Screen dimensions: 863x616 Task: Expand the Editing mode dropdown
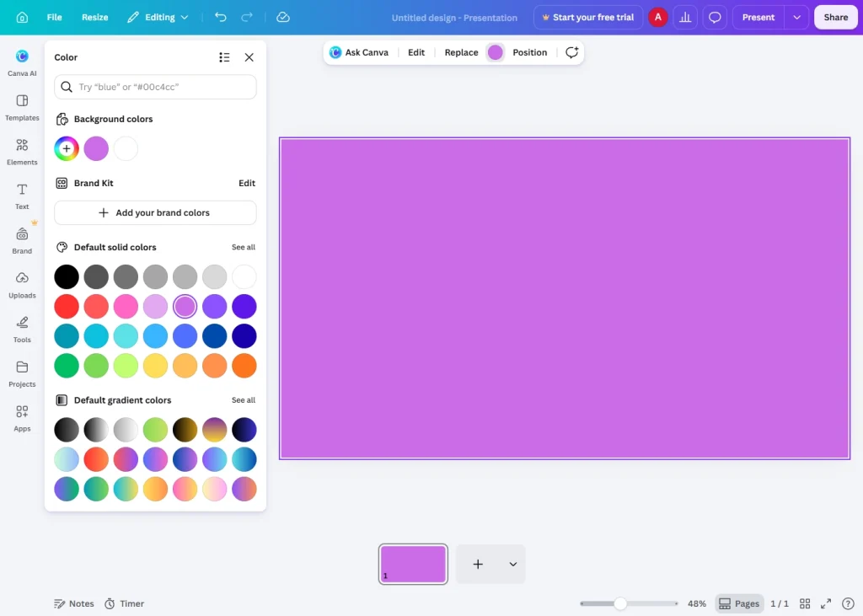[158, 17]
